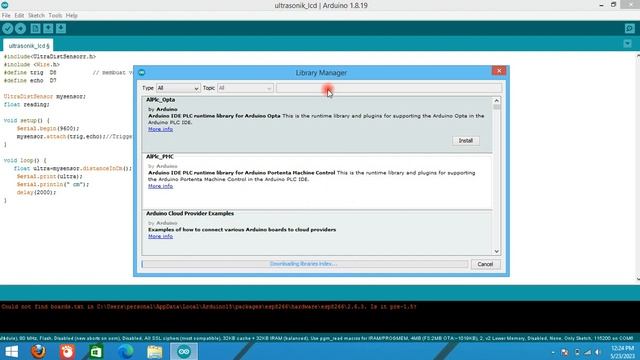Click the code line float reading;
640x360 pixels.
pyautogui.click(x=27, y=104)
